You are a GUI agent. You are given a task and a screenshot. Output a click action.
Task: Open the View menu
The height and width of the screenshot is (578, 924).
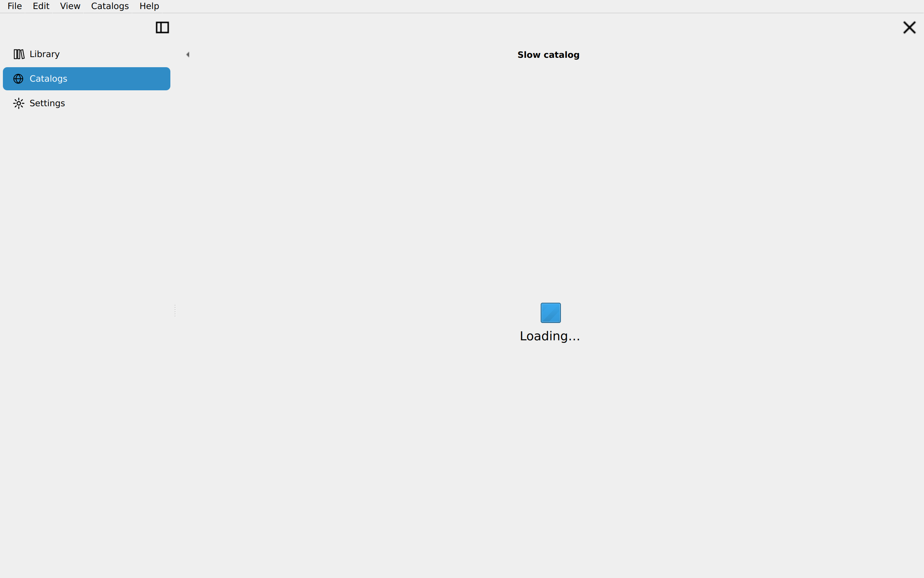tap(70, 6)
